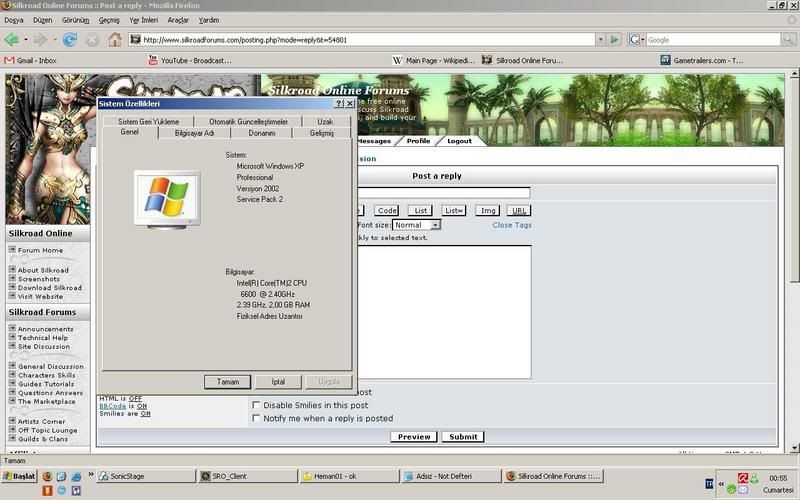Open back button history dropdown arrow
The height and width of the screenshot is (500, 800).
pos(26,39)
